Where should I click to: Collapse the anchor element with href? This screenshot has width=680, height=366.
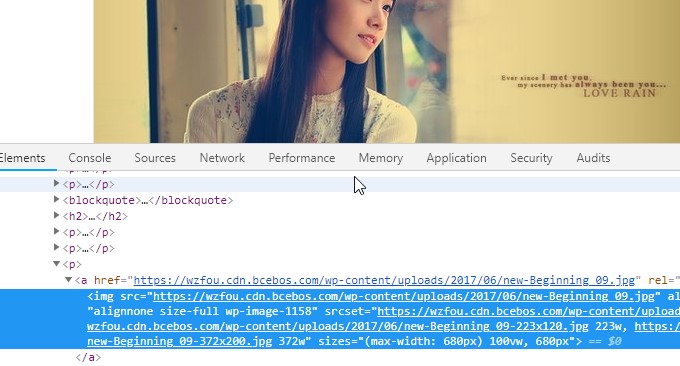click(69, 280)
